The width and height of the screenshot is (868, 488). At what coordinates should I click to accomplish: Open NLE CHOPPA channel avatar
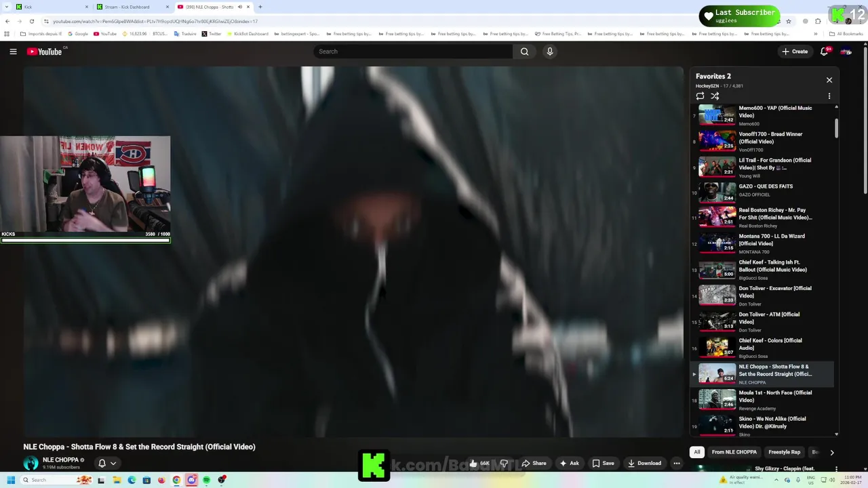[31, 464]
